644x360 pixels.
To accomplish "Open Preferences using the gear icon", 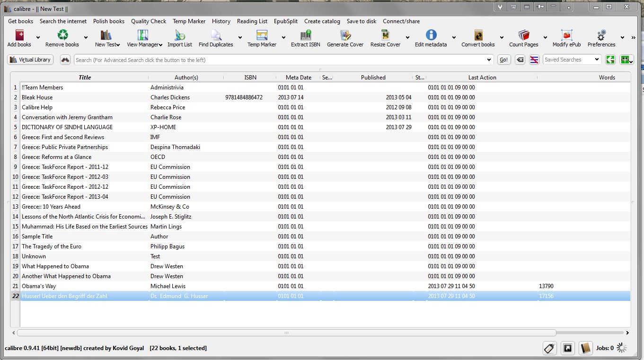I will 601,35.
